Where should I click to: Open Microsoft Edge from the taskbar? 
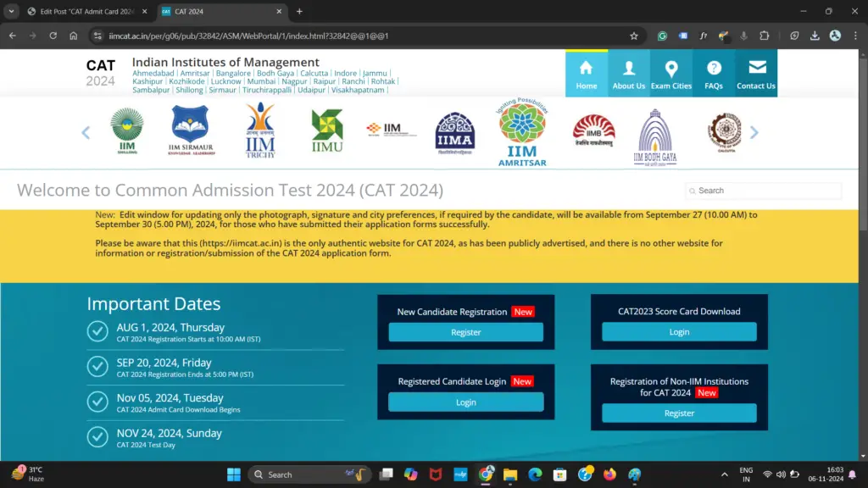pos(536,474)
